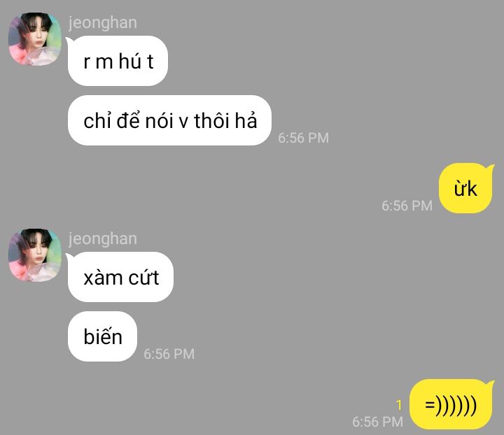Select the 'r m hú t' message bubble

point(118,61)
